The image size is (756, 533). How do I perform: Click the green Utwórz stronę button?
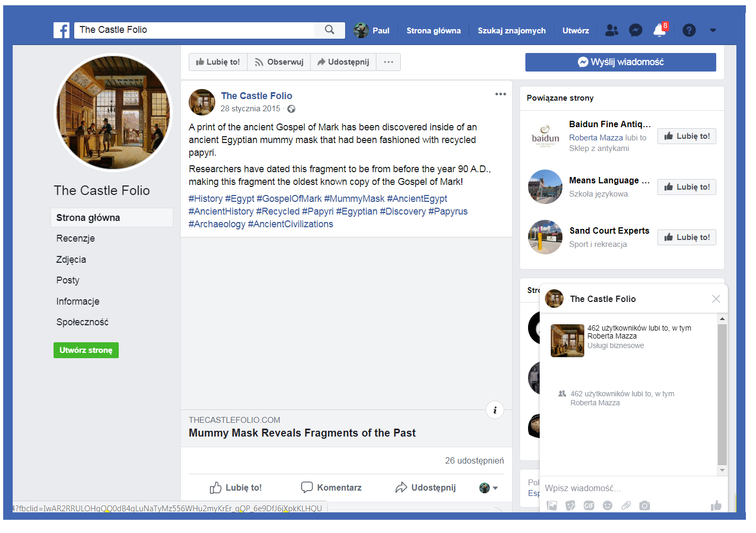86,350
